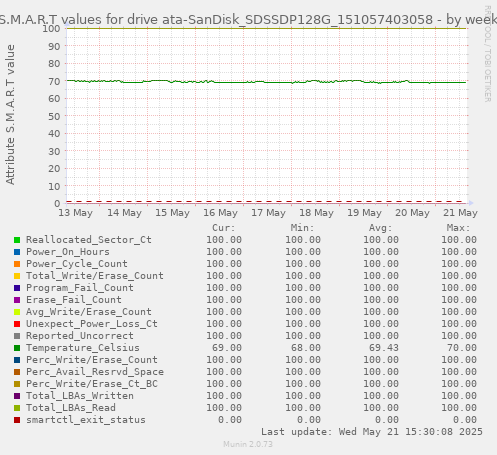Select the Perc_Avail_Resrvd_Space legend label
497x455 pixels.
95,372
